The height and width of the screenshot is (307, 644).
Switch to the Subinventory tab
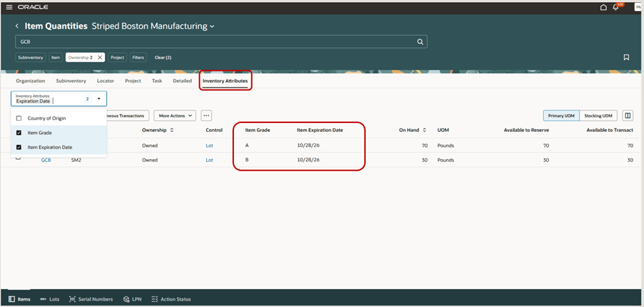point(71,81)
